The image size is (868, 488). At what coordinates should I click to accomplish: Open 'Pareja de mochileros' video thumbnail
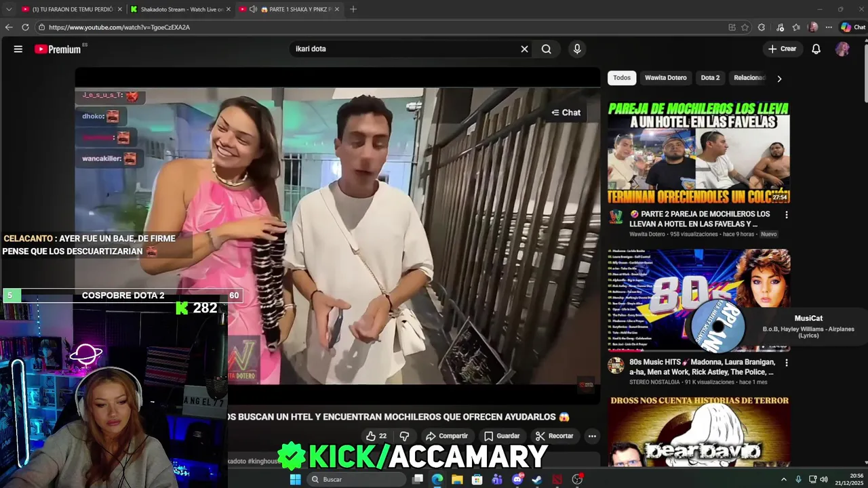coord(698,152)
